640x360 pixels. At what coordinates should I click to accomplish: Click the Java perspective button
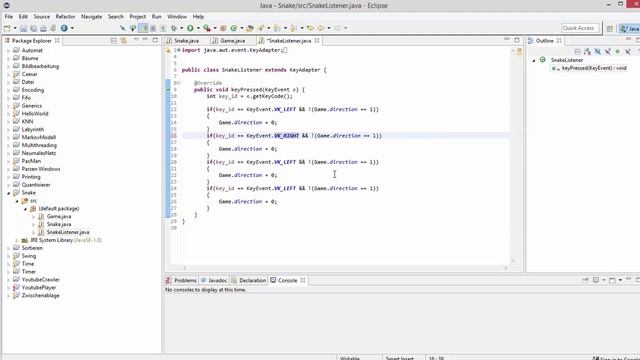(629, 28)
